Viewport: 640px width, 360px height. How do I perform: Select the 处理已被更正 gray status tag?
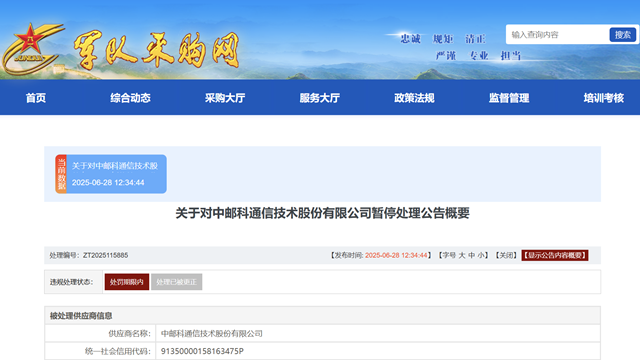click(x=176, y=282)
